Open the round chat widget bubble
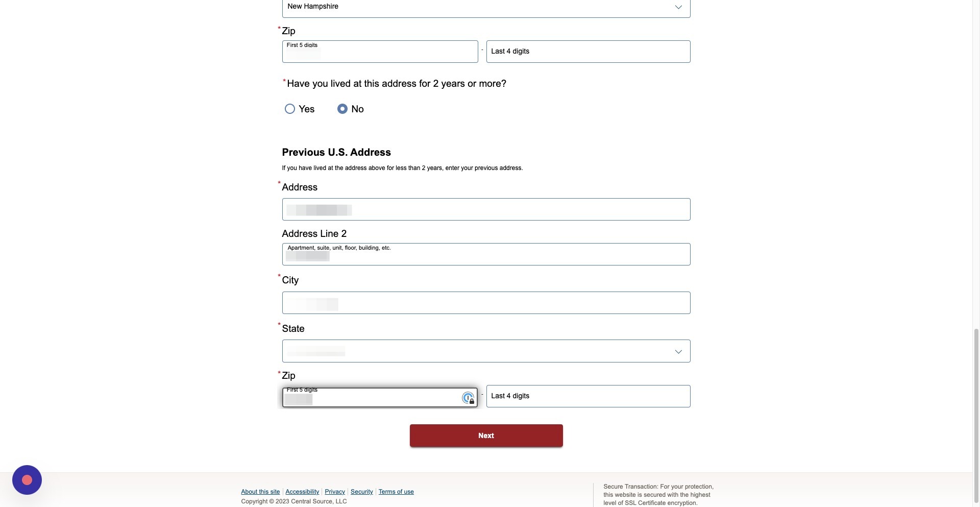Viewport: 980px width, 507px height. pyautogui.click(x=27, y=480)
